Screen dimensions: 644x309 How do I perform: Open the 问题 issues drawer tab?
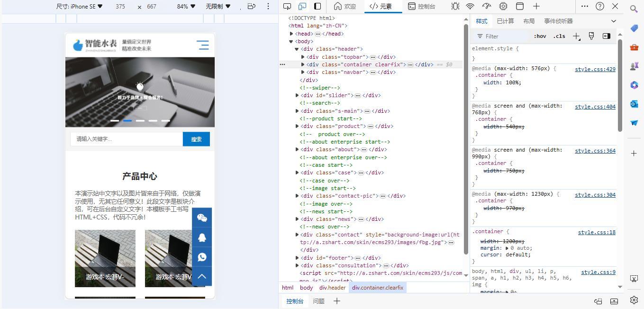coord(318,301)
